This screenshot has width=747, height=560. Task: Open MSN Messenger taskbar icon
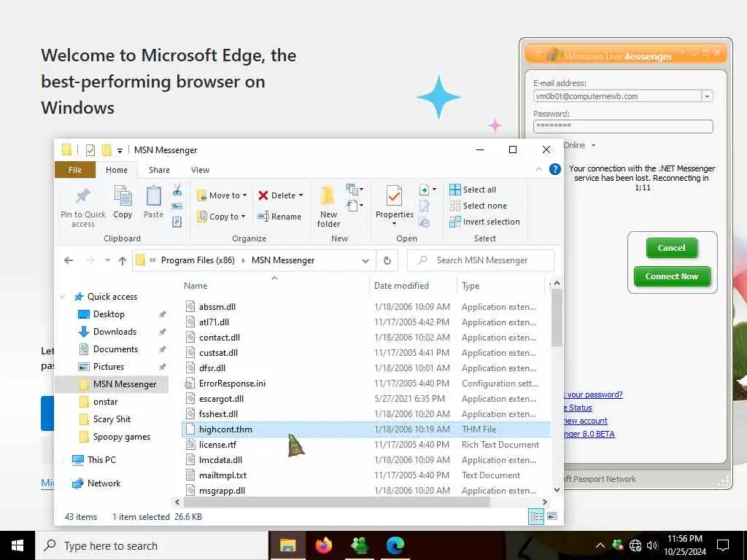(x=360, y=545)
